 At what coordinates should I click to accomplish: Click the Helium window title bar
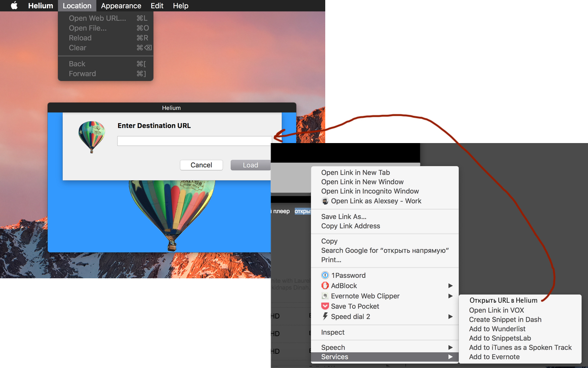point(171,108)
